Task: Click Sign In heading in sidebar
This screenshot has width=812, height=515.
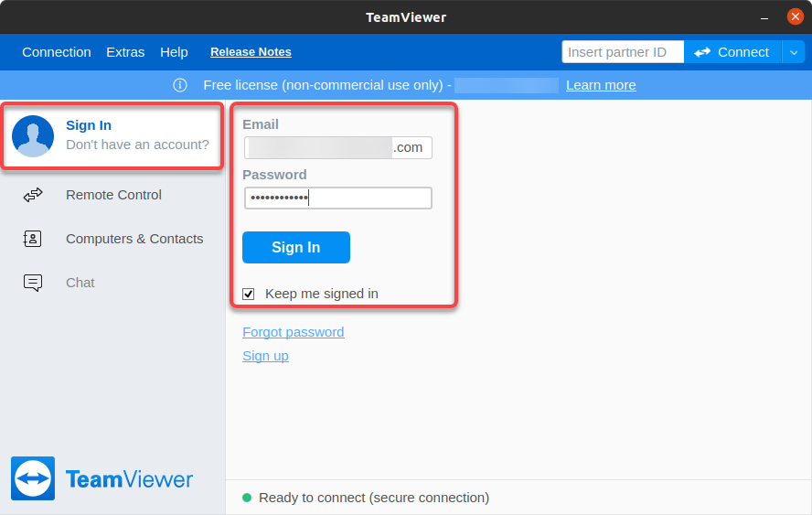Action: click(x=89, y=125)
